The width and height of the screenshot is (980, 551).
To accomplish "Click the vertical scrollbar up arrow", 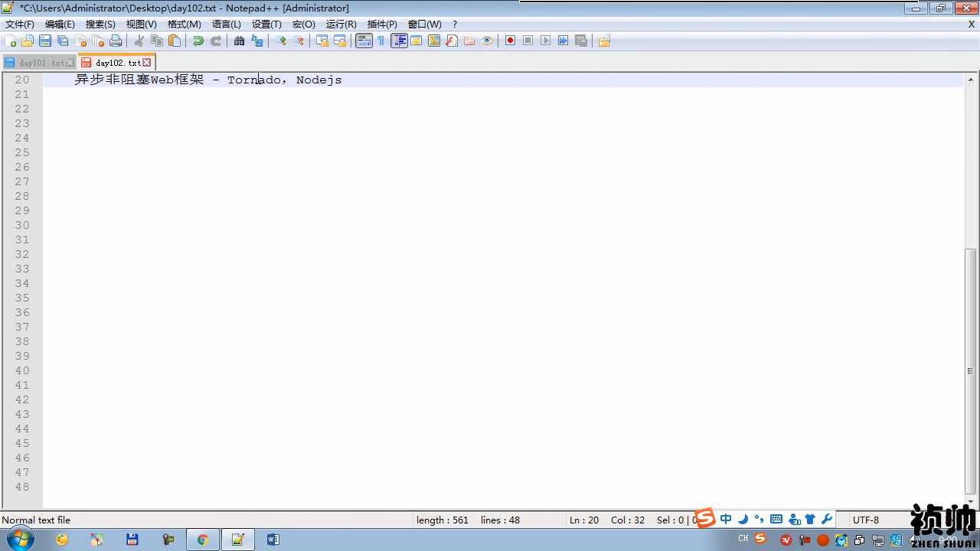I will click(x=971, y=80).
